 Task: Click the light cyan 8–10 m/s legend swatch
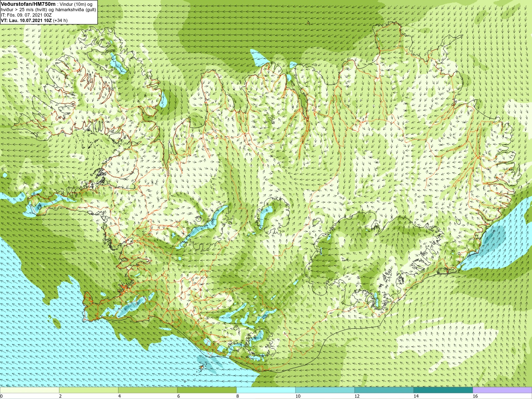coord(266,390)
